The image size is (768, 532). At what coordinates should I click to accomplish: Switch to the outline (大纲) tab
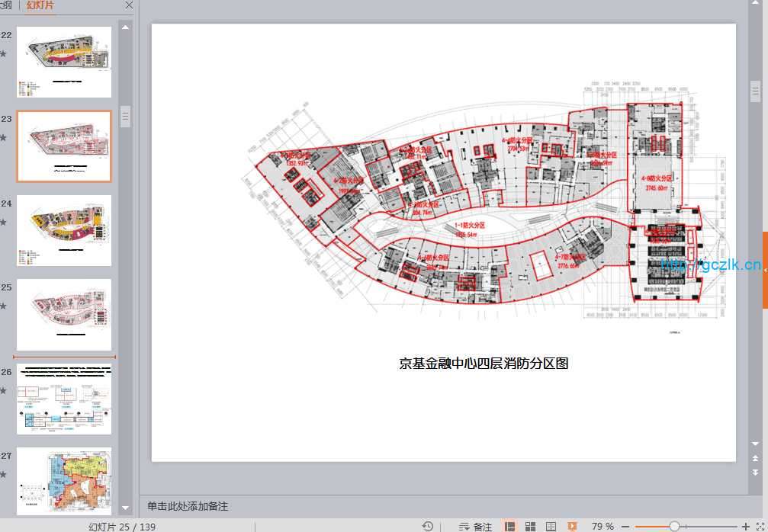[6, 5]
